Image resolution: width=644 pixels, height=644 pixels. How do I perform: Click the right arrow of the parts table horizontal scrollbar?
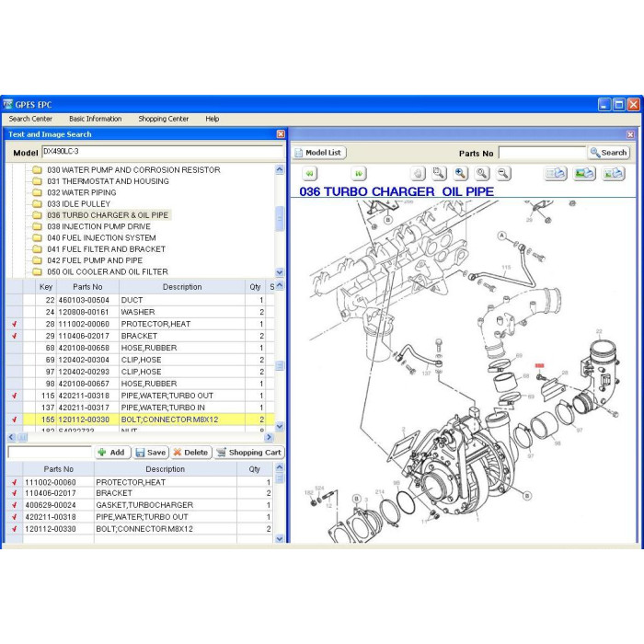pos(269,437)
